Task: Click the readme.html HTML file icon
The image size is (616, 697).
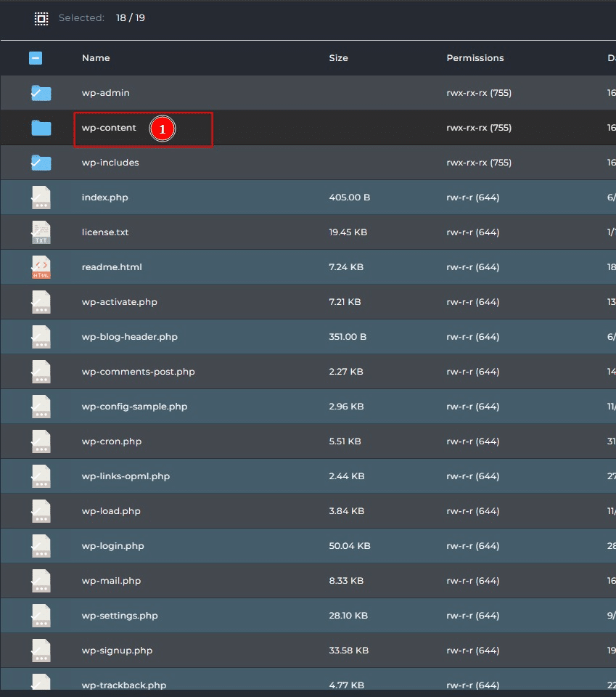Action: (x=41, y=267)
